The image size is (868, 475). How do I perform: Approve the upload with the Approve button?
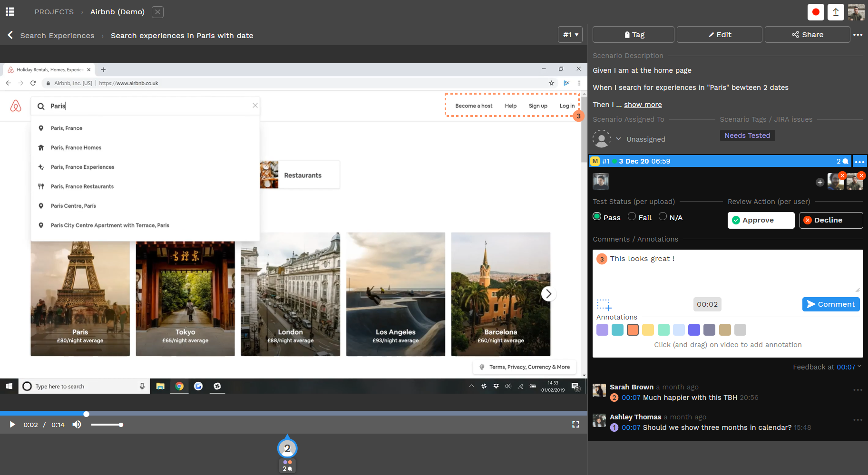coord(760,220)
